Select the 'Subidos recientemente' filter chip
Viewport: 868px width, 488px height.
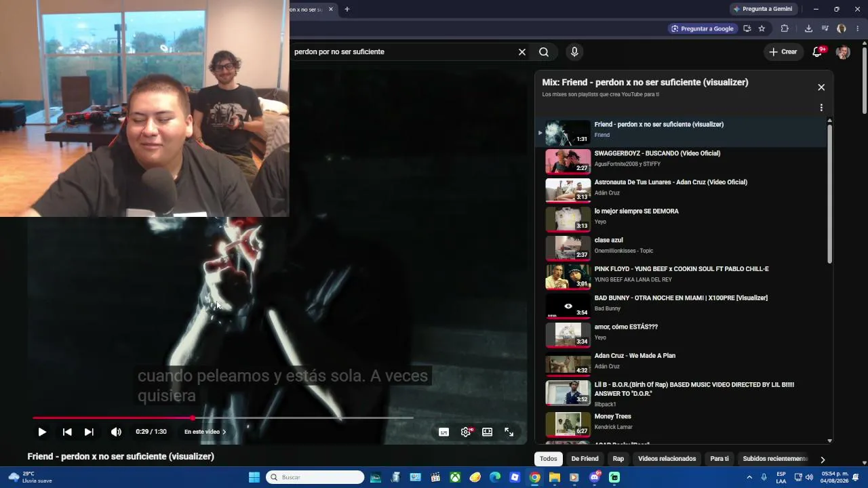775,459
